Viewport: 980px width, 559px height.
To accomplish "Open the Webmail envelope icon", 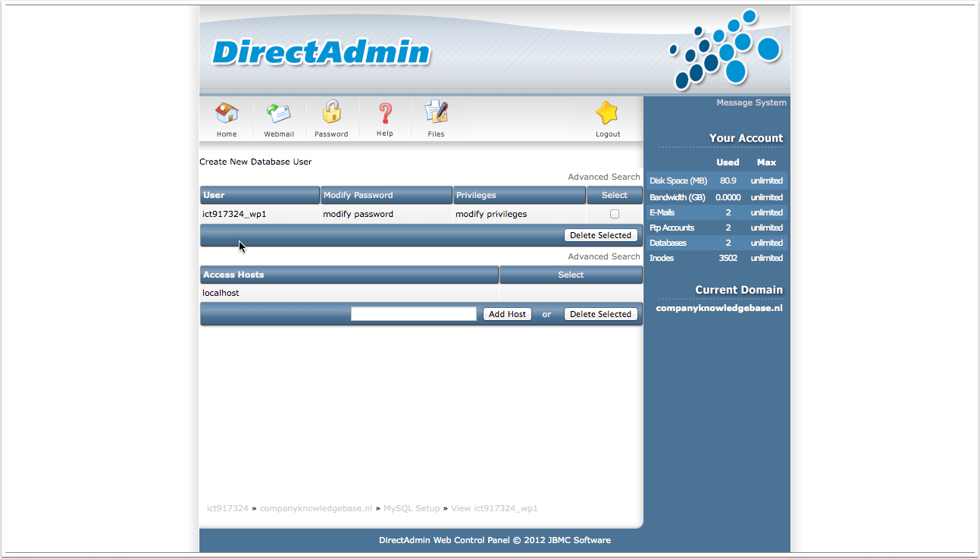I will (x=278, y=114).
